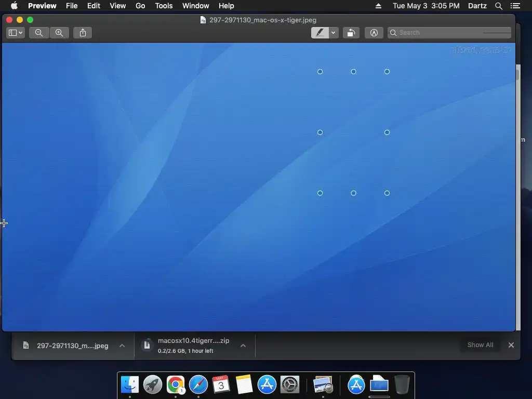Open Notification Center list icon
This screenshot has height=399, width=532.
[x=515, y=6]
